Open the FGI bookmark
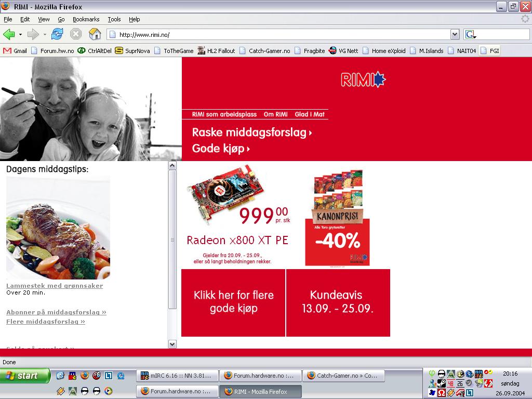 tap(489, 51)
